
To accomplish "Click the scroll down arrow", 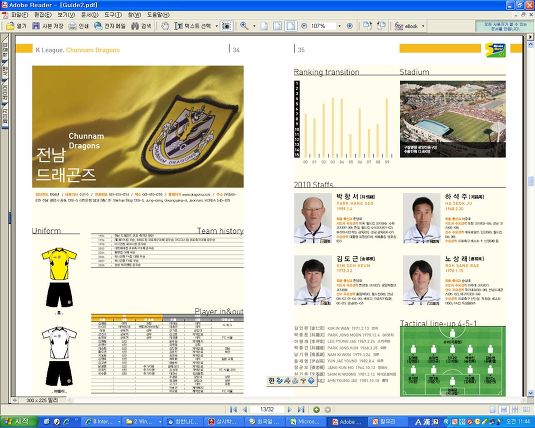I will tap(531, 393).
